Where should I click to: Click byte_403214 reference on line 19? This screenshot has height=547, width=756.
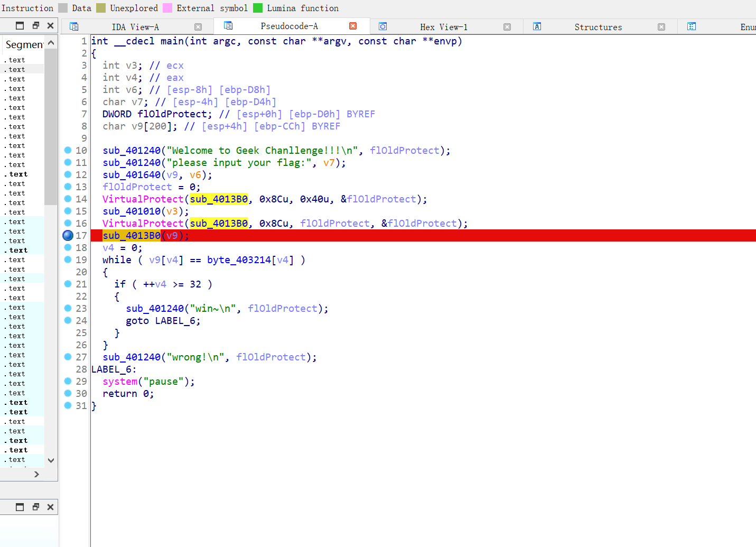coord(239,260)
